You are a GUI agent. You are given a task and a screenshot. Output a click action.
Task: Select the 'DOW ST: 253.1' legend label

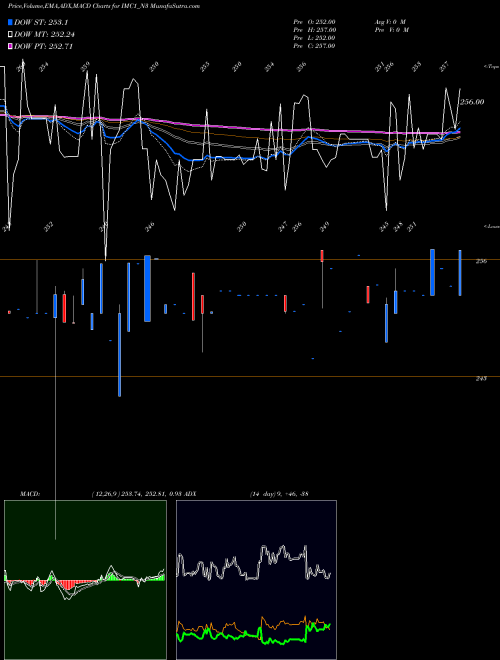pyautogui.click(x=41, y=22)
